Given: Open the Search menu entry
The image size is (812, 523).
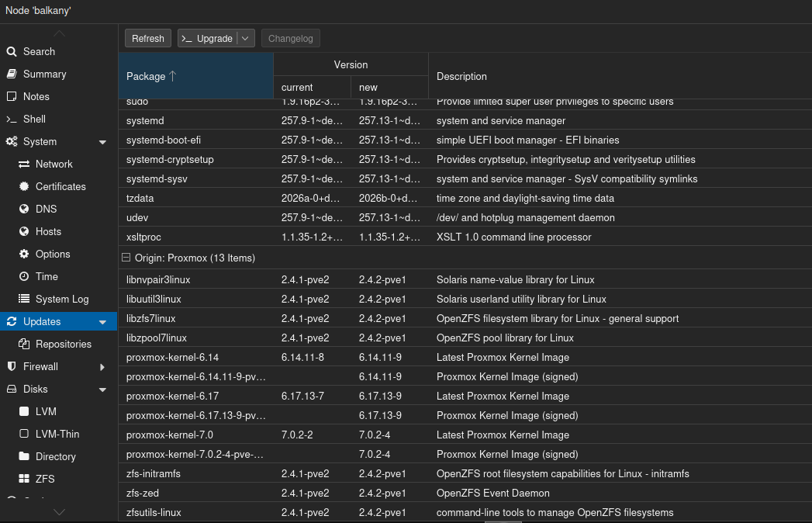Looking at the screenshot, I should pos(58,51).
